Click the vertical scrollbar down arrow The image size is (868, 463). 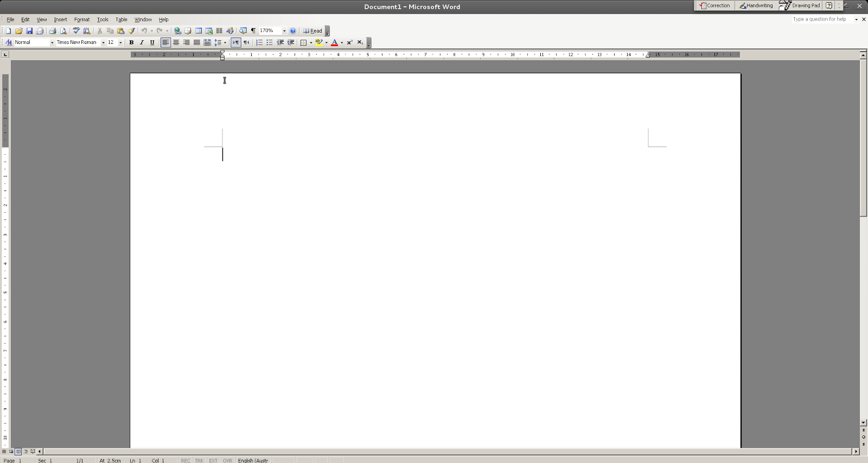[863, 422]
